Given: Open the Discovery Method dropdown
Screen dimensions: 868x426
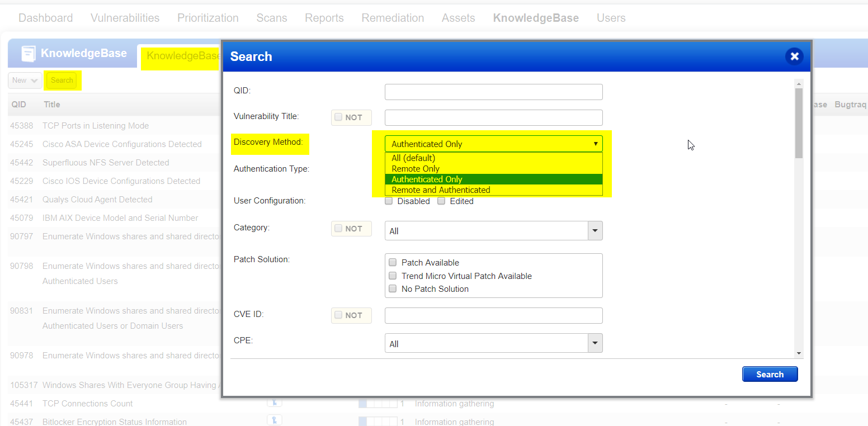Looking at the screenshot, I should point(595,144).
